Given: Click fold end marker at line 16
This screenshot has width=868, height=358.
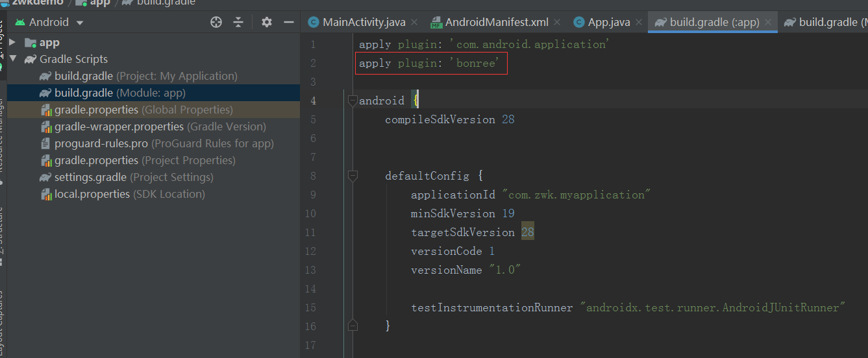Looking at the screenshot, I should click(353, 326).
